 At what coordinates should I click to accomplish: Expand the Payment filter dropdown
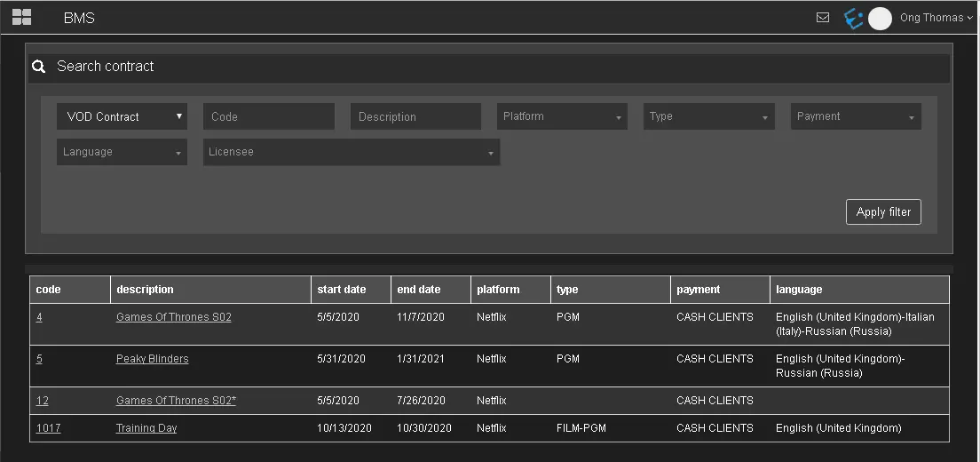pyautogui.click(x=856, y=116)
